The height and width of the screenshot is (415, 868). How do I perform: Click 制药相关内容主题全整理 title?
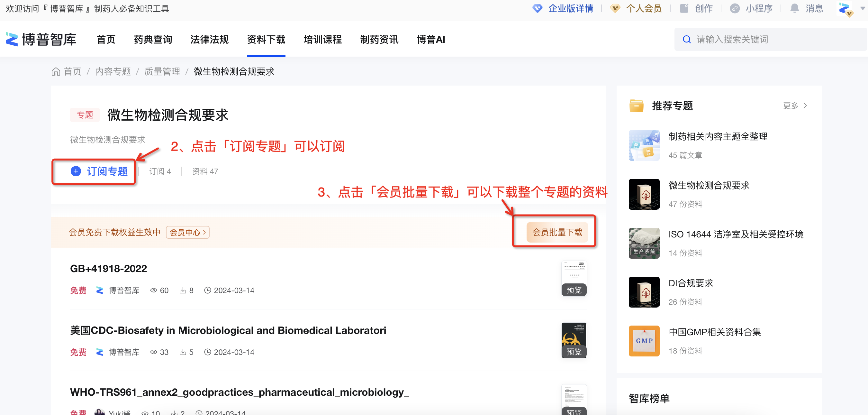[x=718, y=136]
